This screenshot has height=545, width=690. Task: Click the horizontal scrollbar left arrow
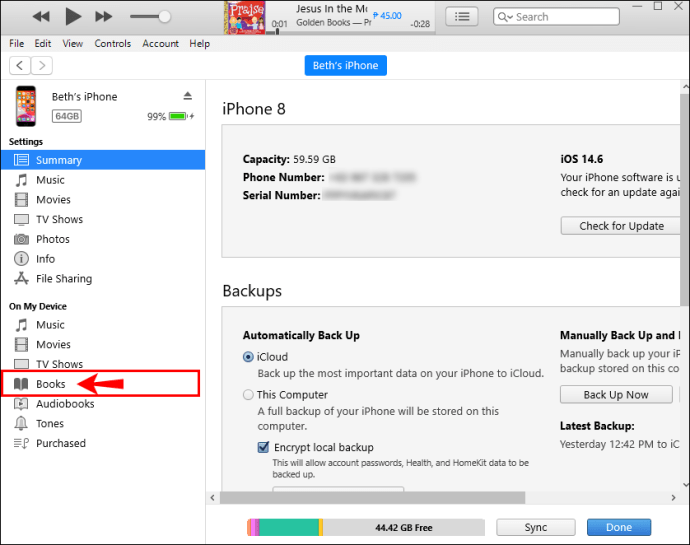coord(213,497)
